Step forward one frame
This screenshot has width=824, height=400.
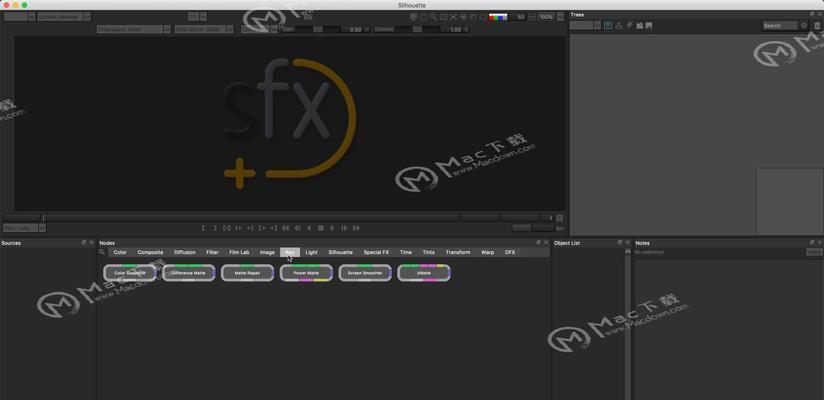[x=345, y=228]
